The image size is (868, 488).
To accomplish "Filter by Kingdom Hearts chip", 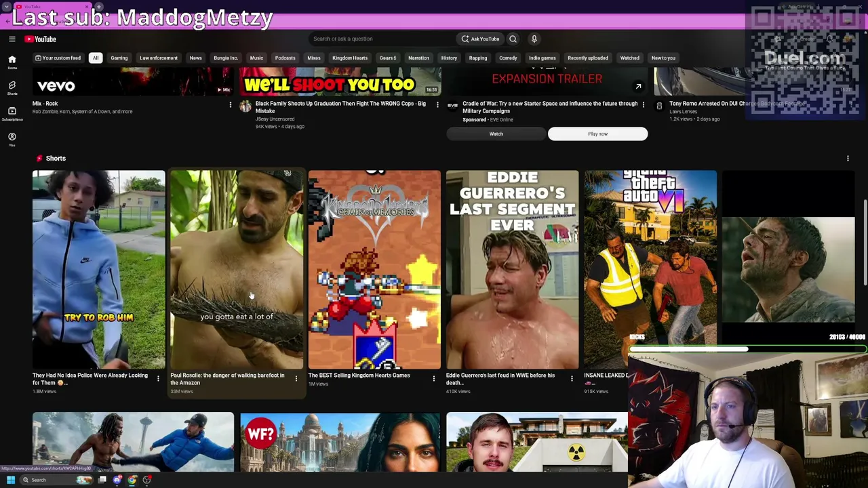I will pos(350,58).
